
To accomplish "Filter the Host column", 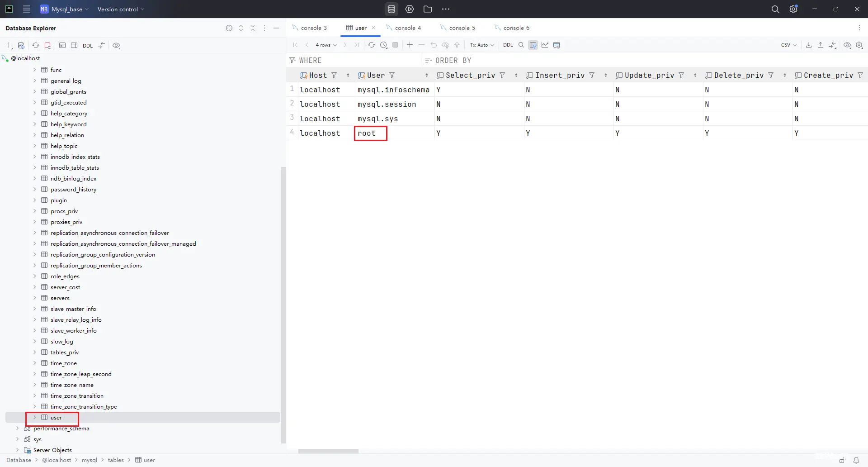I will coord(334,75).
